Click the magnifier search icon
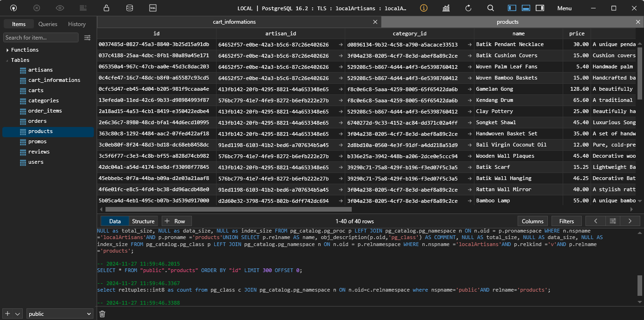The width and height of the screenshot is (644, 320). 491,8
